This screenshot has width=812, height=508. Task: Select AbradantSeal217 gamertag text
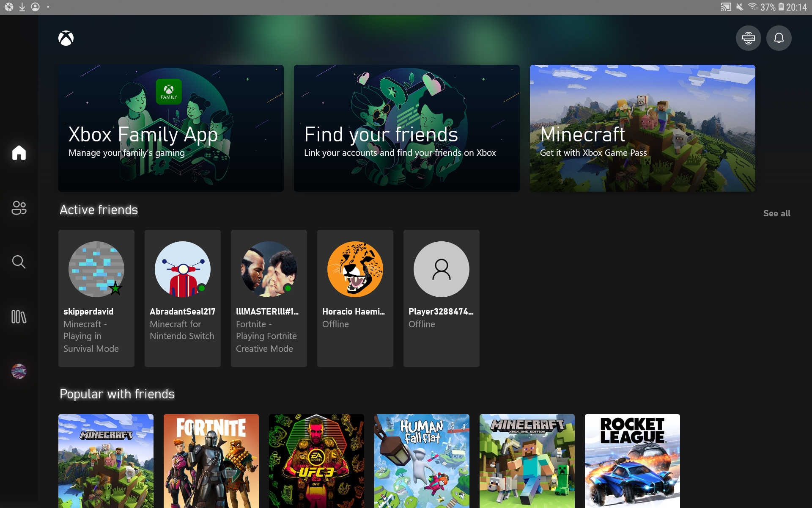(x=182, y=312)
